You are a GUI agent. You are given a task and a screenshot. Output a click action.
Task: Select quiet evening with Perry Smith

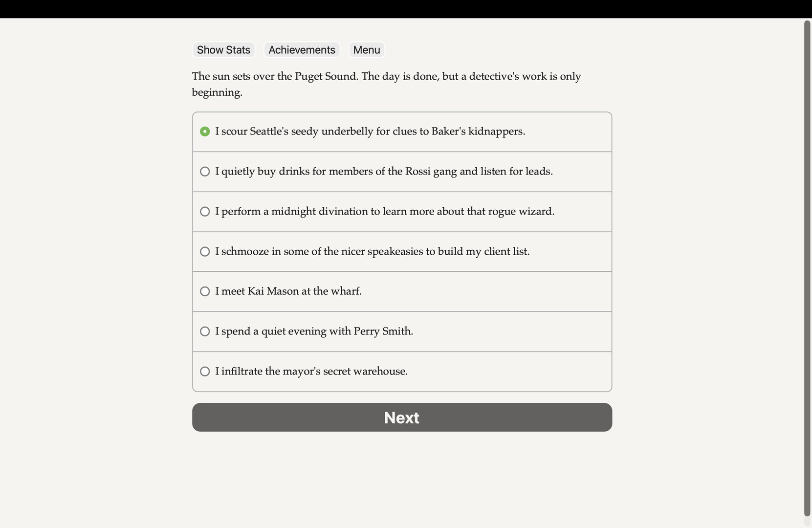click(x=205, y=331)
